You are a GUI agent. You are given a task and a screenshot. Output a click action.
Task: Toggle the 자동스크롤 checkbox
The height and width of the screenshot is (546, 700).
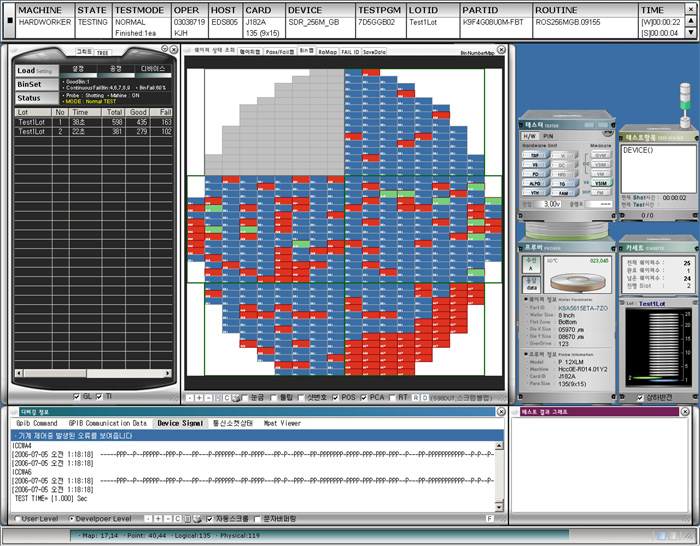209,519
